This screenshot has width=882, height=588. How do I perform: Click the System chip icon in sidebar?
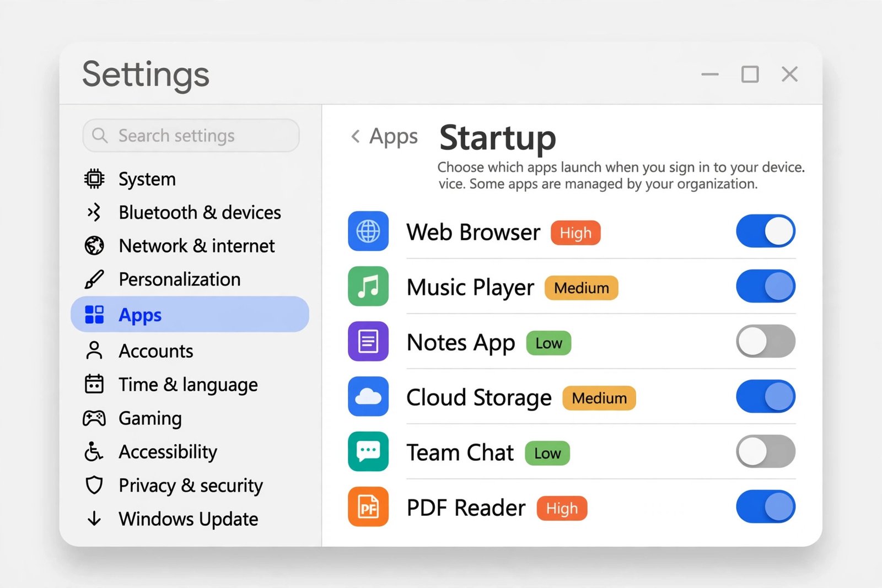tap(94, 179)
